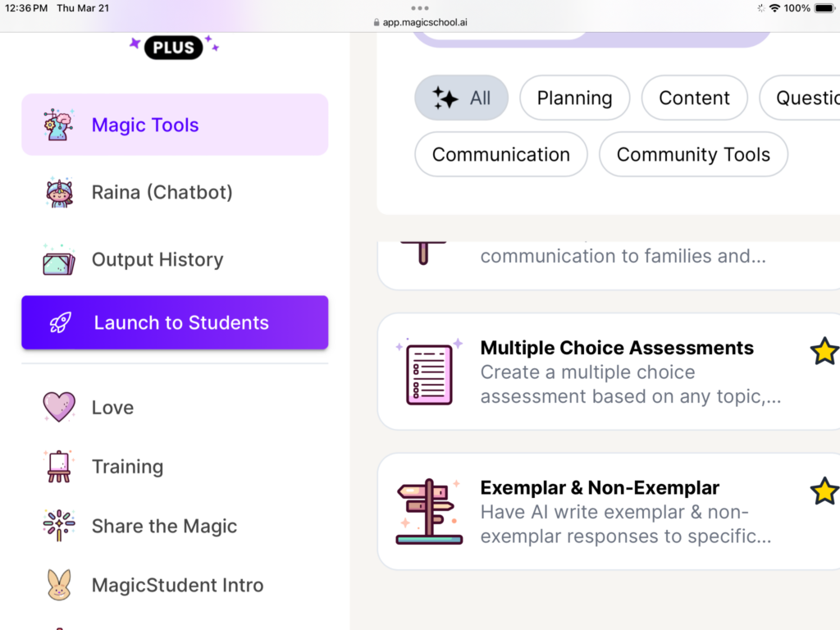840x630 pixels.
Task: Click the Exemplar & Non-Exemplar signpost icon
Action: pos(429,512)
